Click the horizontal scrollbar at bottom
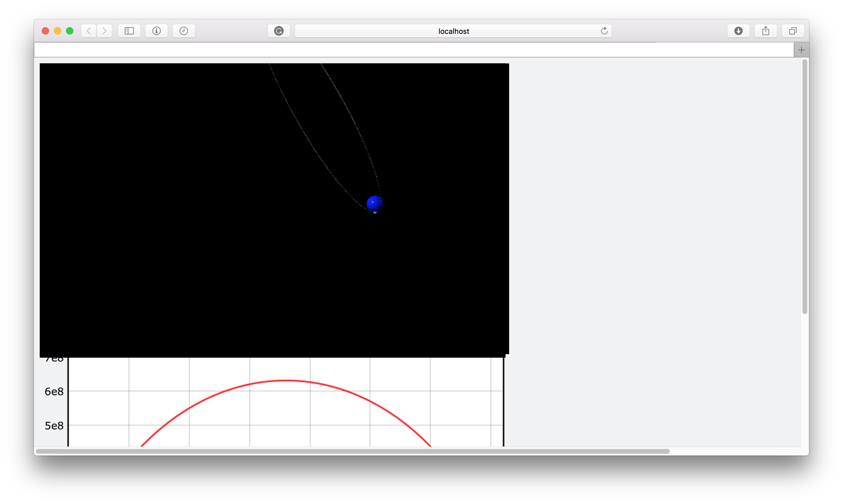The image size is (843, 504). (x=352, y=451)
